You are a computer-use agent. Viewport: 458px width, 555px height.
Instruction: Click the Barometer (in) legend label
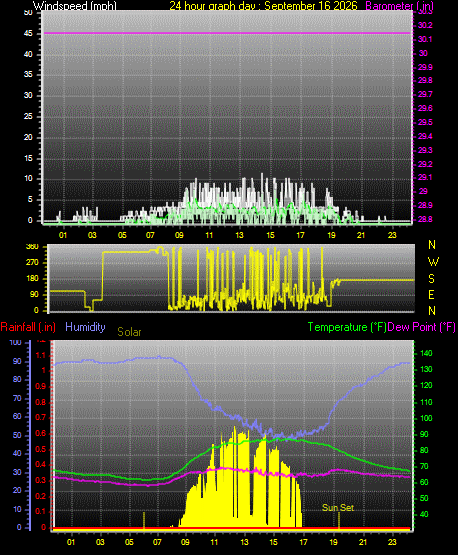click(x=399, y=6)
